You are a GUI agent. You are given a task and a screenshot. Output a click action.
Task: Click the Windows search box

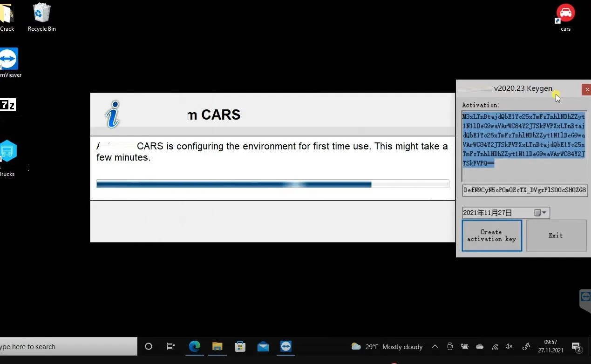coord(68,346)
